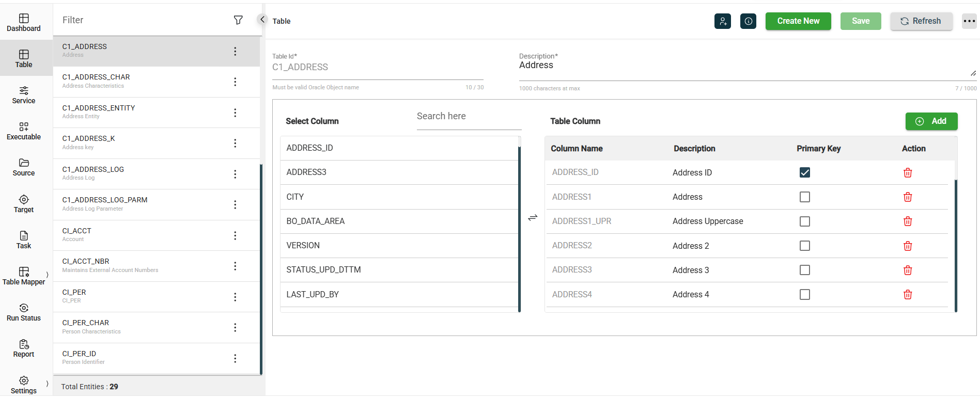The image size is (980, 399).
Task: Click the column transfer arrows icon
Action: [533, 218]
